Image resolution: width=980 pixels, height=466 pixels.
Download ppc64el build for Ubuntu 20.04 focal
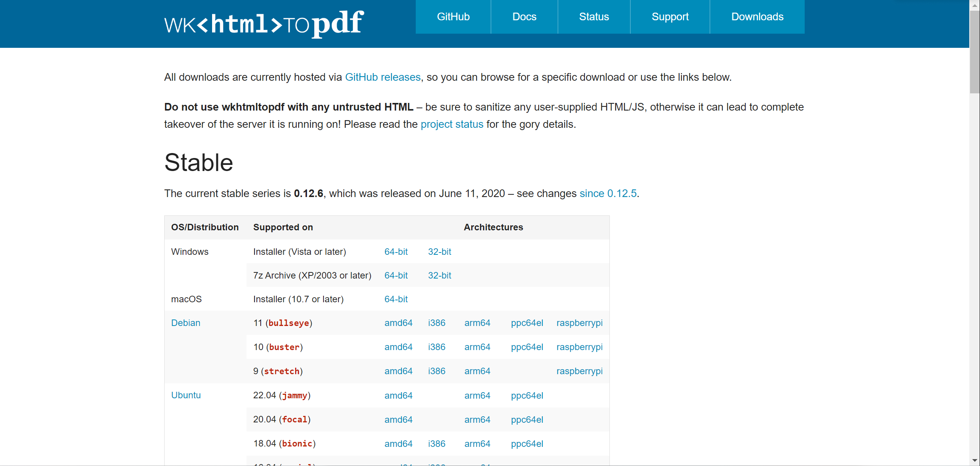point(527,419)
